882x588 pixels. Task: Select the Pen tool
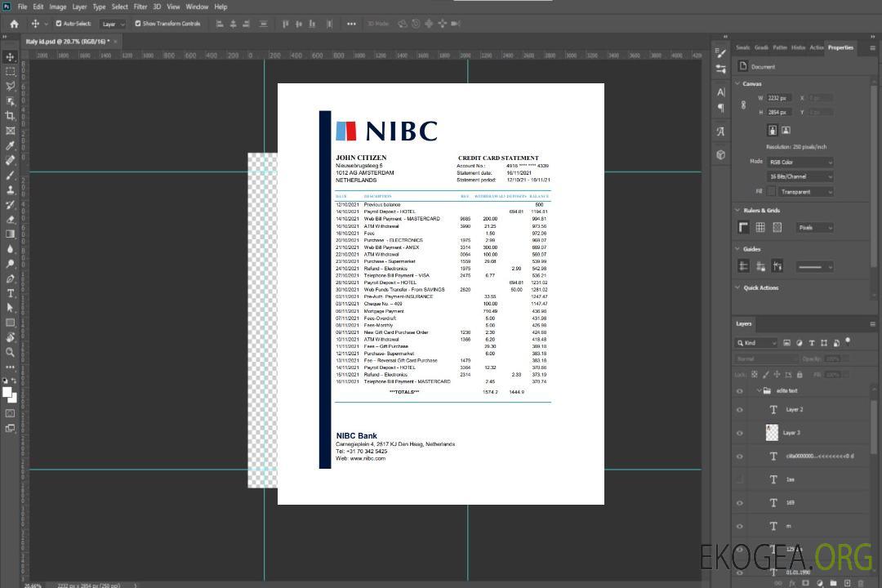(x=10, y=278)
